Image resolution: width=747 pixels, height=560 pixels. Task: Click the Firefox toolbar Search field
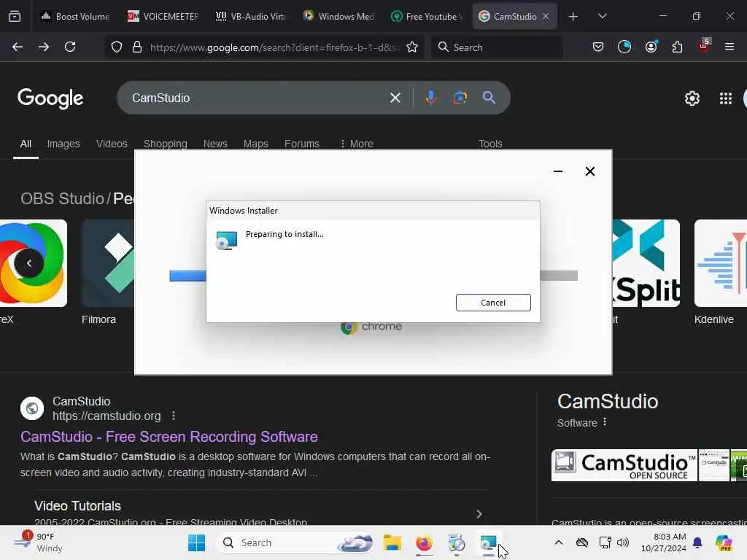(497, 47)
